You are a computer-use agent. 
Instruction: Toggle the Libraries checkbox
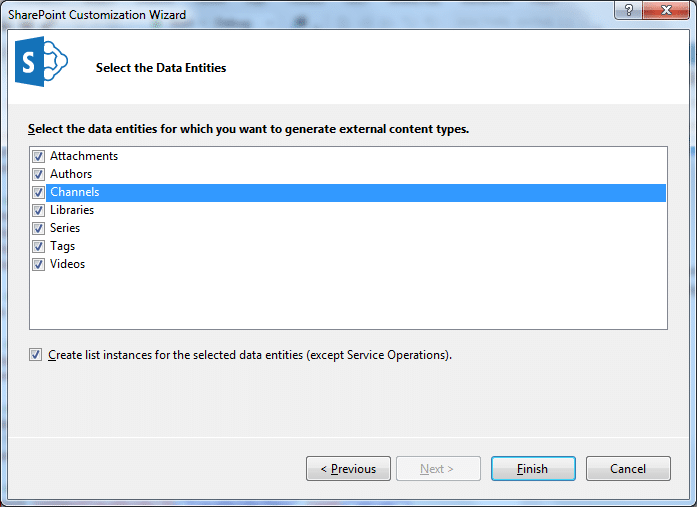point(39,211)
